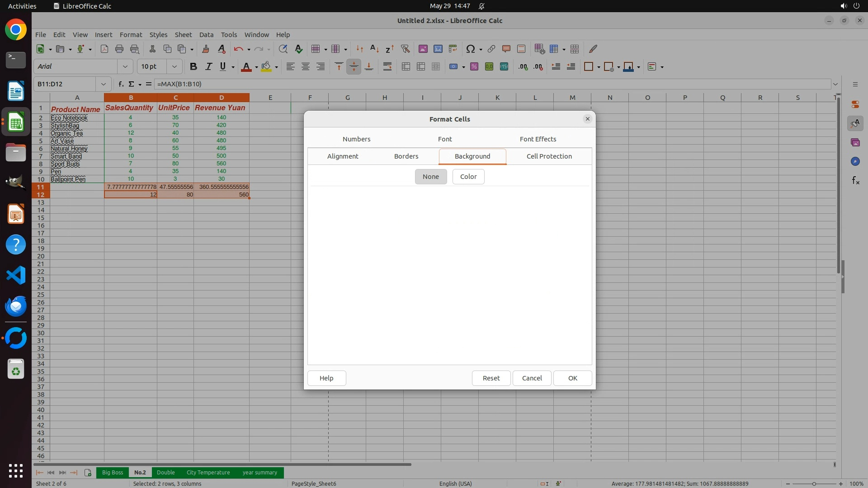The height and width of the screenshot is (488, 868).
Task: Click the Insert Chart icon
Action: (x=438, y=49)
